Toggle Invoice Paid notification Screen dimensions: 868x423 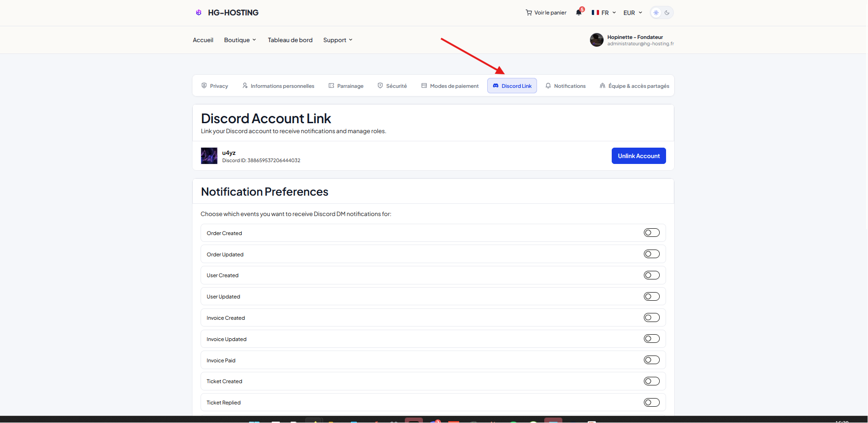(x=652, y=360)
